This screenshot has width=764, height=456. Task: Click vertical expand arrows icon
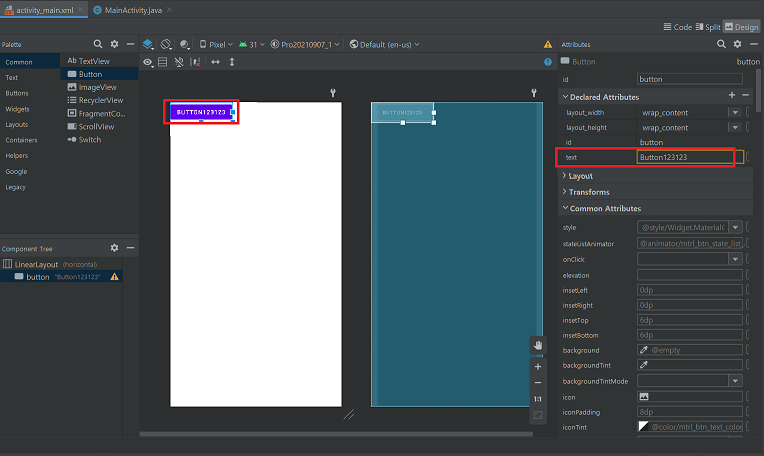point(232,62)
